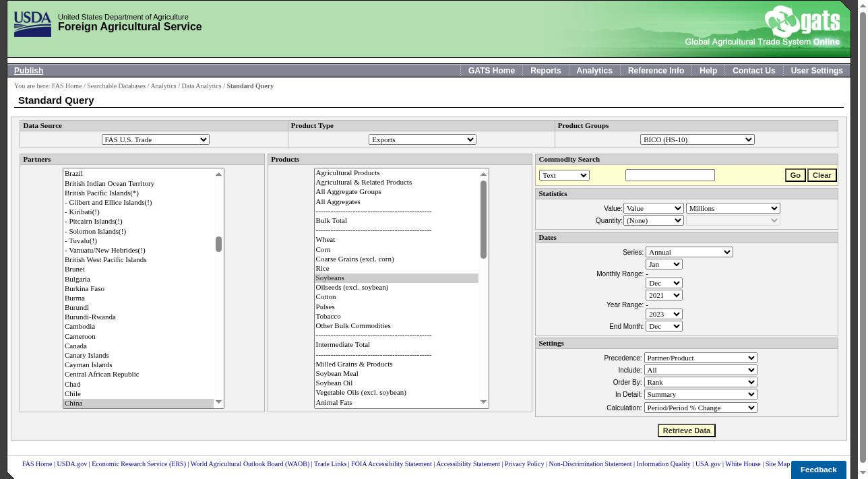Open the Monthly Range Dec dropdown

tap(664, 283)
